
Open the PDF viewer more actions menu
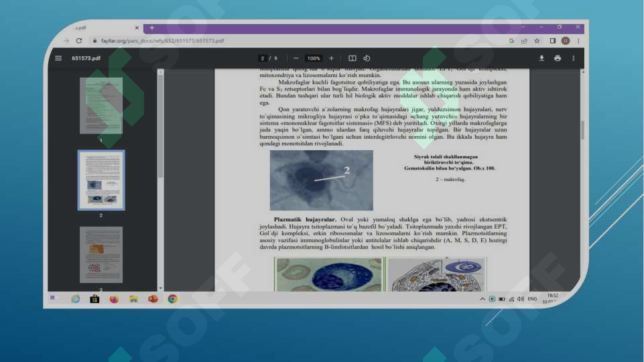tap(574, 58)
